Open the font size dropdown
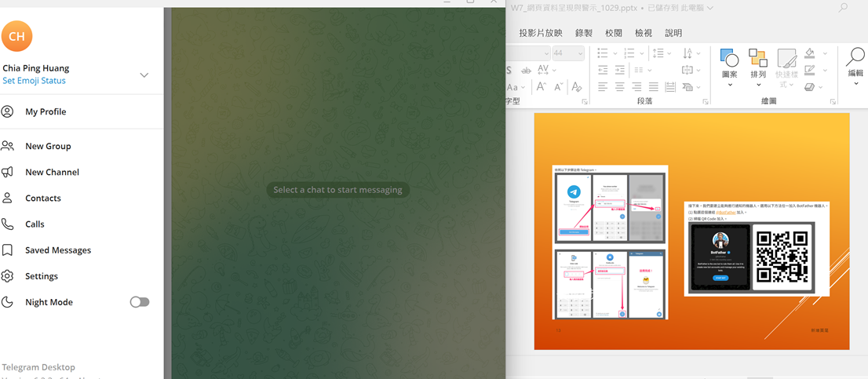The image size is (868, 379). pyautogui.click(x=580, y=53)
